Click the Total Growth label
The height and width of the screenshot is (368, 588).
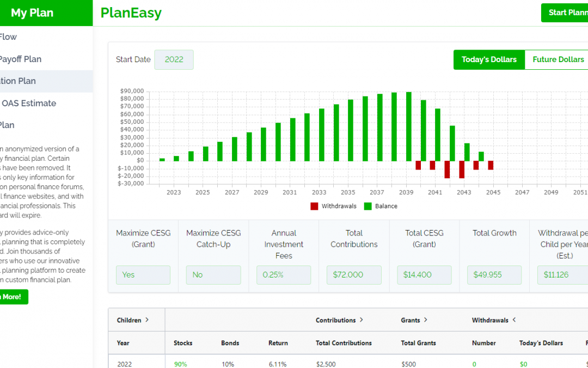494,233
